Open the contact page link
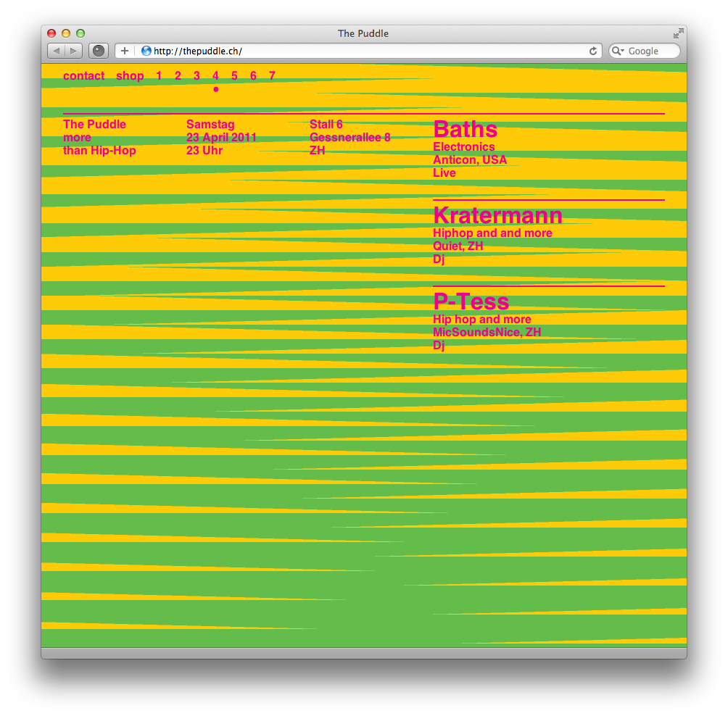Screen dimensions: 728x716 (83, 76)
